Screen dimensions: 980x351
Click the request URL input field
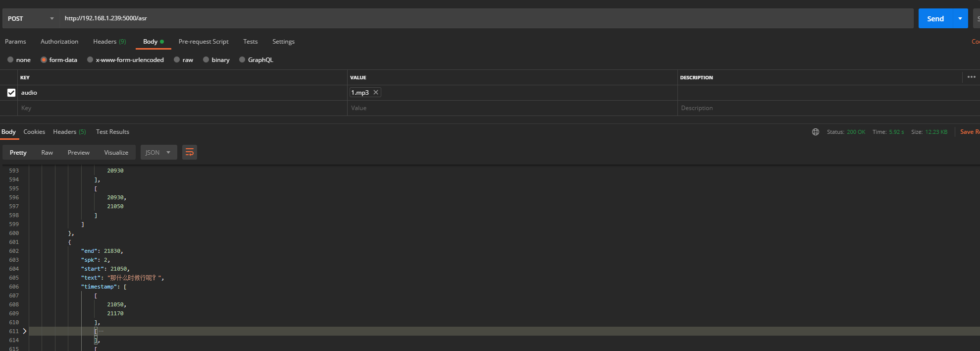point(485,18)
